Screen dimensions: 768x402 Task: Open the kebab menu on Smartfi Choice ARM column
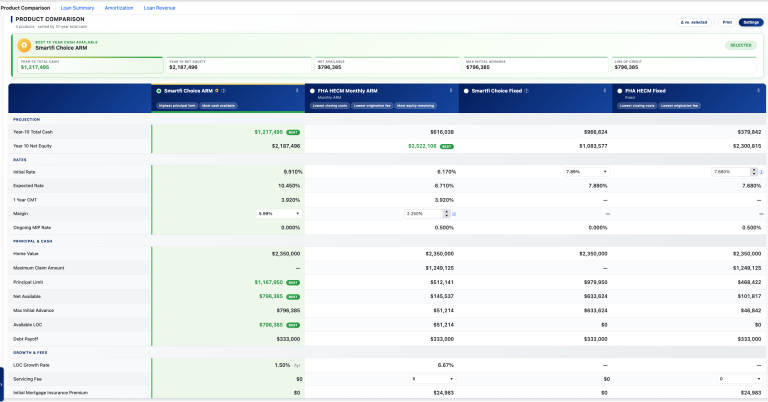[x=297, y=91]
